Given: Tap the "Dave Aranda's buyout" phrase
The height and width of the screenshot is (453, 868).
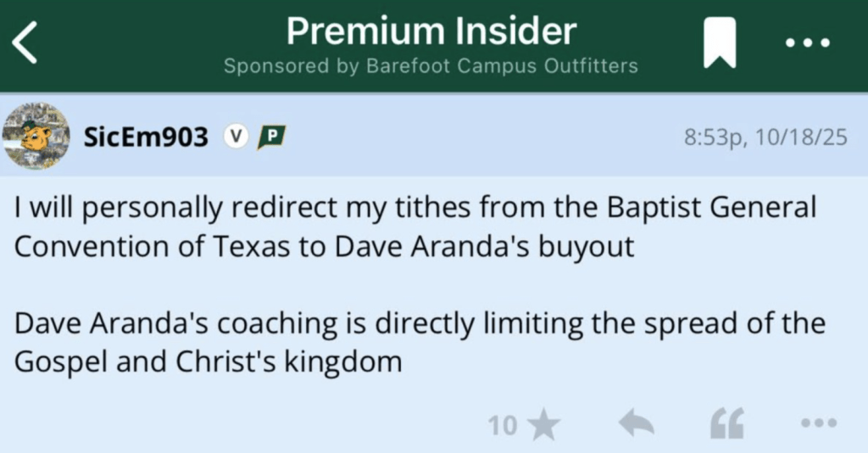Looking at the screenshot, I should (484, 246).
